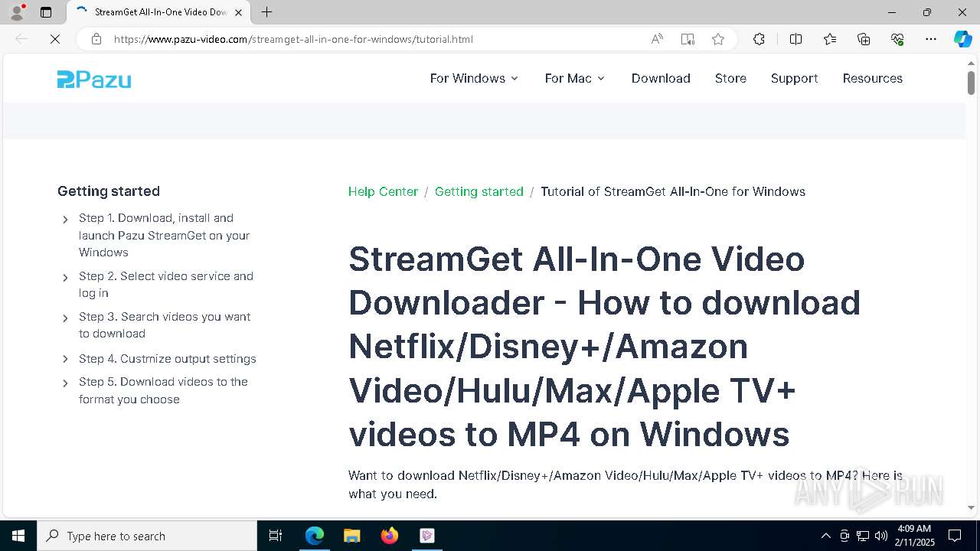Jump to Step 1 Download, install and launch
This screenshot has width=980, height=551.
click(164, 235)
